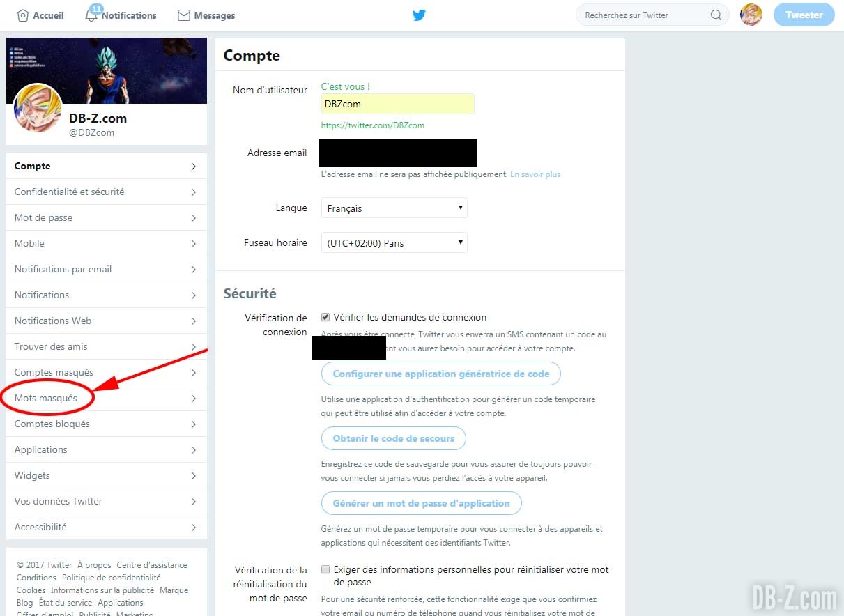Expand the sidebar Notifications row chevron
Screen dimensions: 844x616
pos(194,295)
